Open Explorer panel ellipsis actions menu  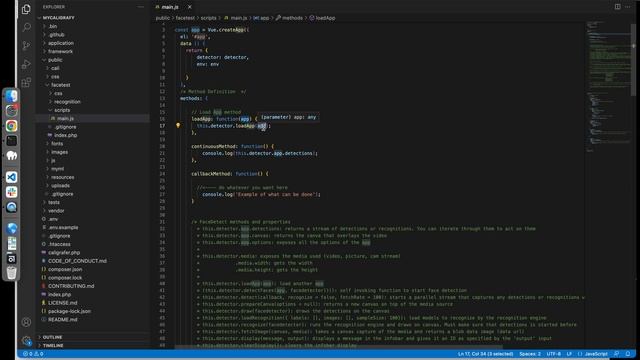[141, 7]
